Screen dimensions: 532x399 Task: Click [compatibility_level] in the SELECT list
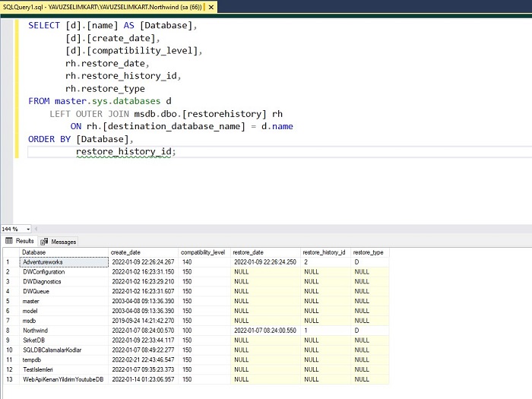click(x=143, y=51)
